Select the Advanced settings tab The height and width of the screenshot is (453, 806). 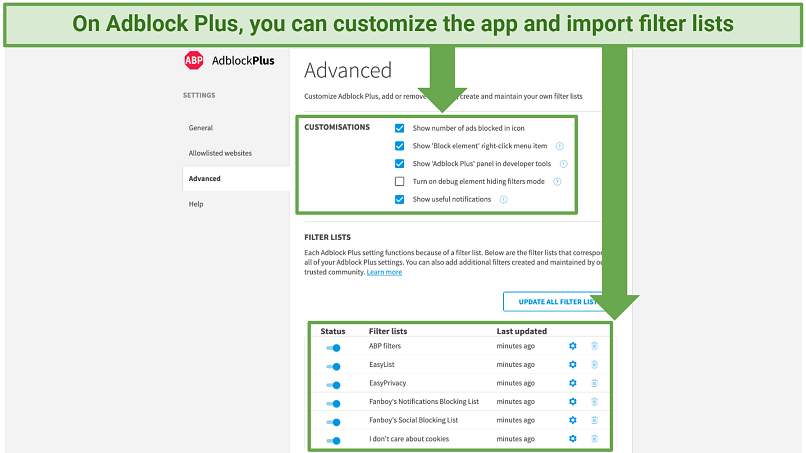[236, 178]
